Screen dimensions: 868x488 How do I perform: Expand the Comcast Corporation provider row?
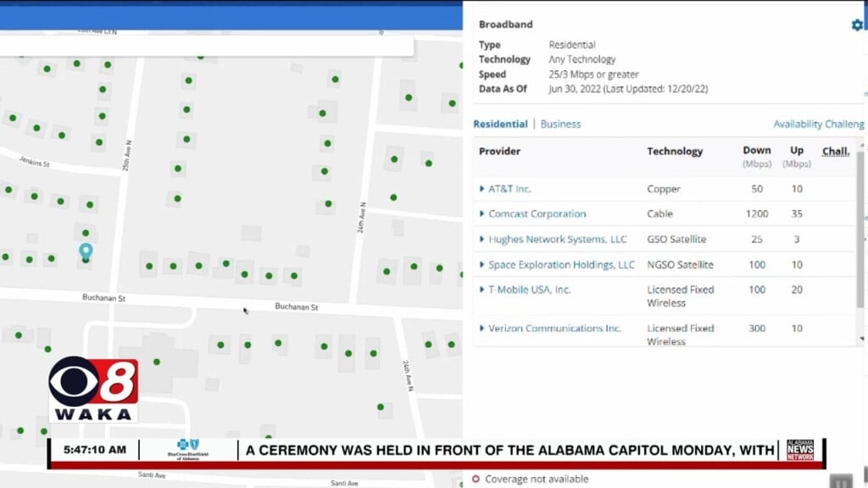point(483,214)
